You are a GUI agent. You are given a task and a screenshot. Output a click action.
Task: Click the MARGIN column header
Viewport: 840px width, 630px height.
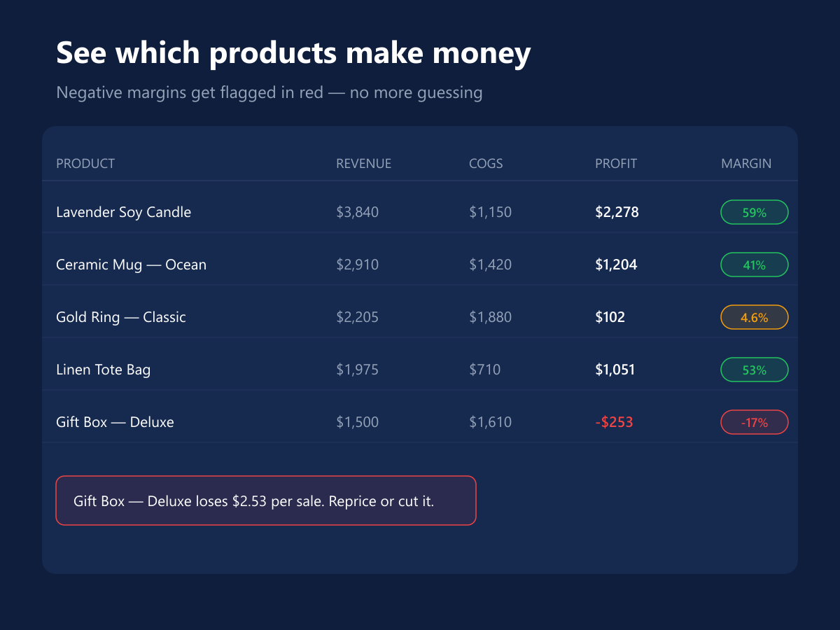[x=746, y=164]
